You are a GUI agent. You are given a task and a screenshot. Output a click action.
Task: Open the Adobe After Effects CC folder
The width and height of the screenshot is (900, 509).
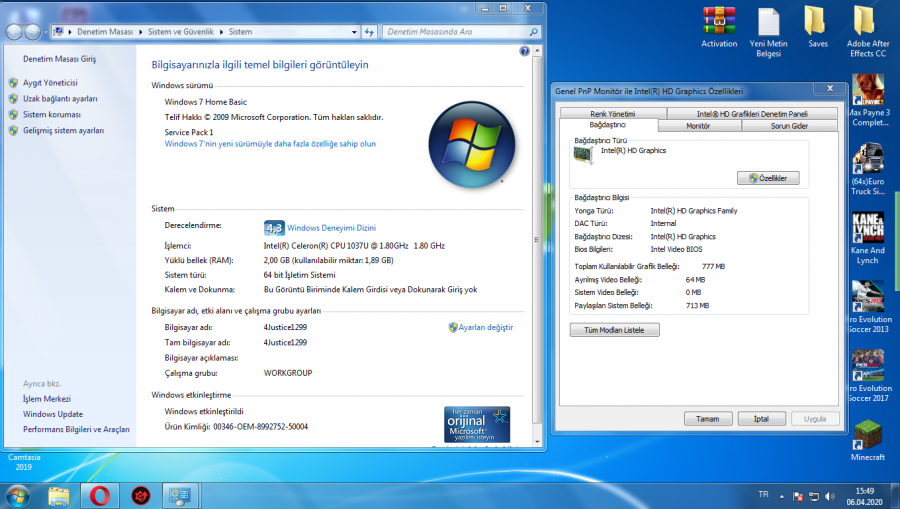pyautogui.click(x=867, y=31)
